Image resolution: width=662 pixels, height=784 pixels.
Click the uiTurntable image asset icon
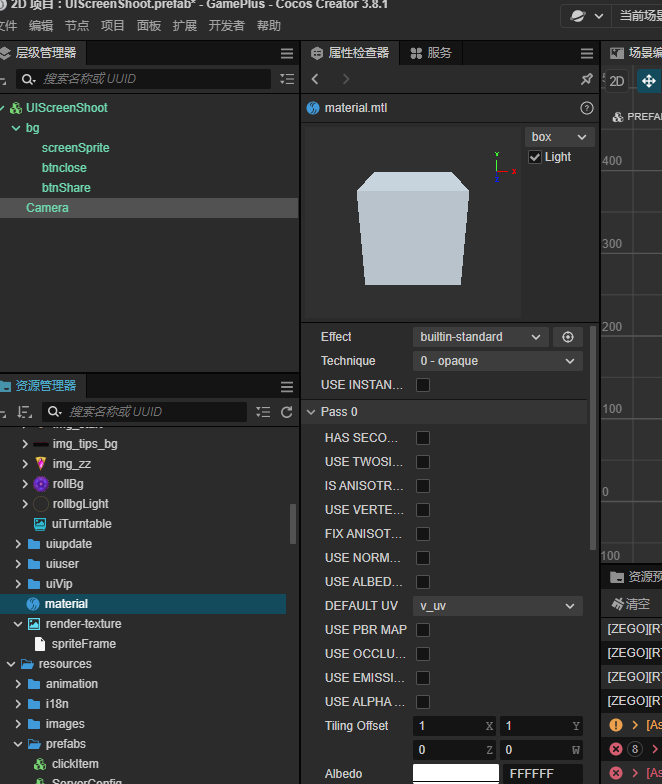[x=40, y=524]
